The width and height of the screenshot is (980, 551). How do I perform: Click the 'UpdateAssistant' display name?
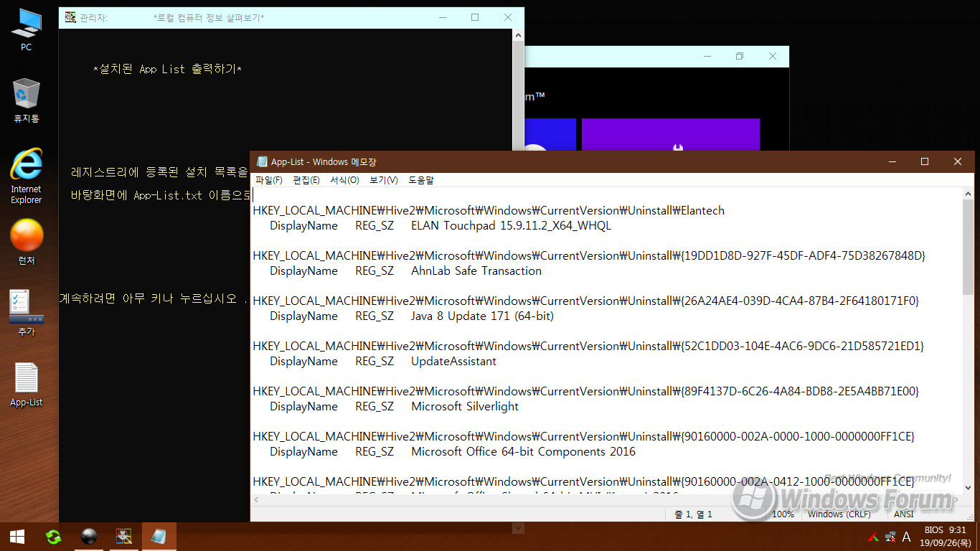pyautogui.click(x=453, y=361)
